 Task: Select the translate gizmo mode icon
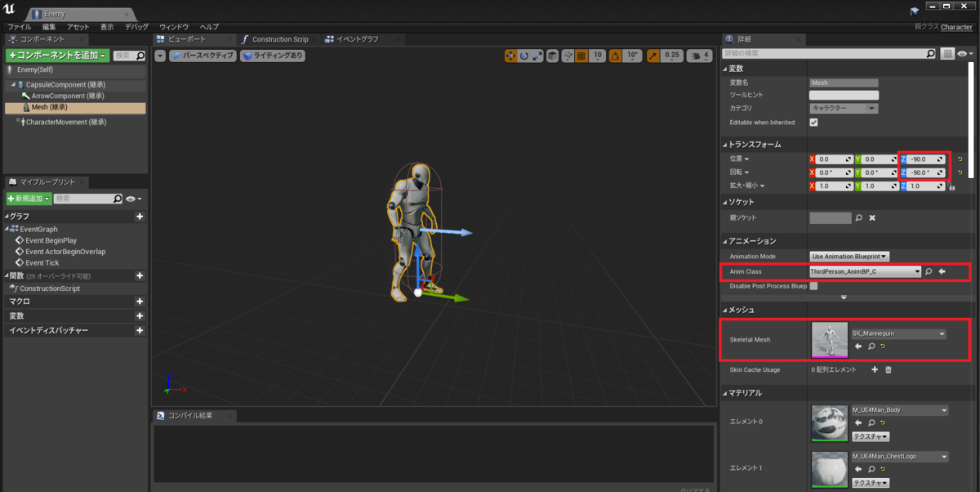(510, 56)
